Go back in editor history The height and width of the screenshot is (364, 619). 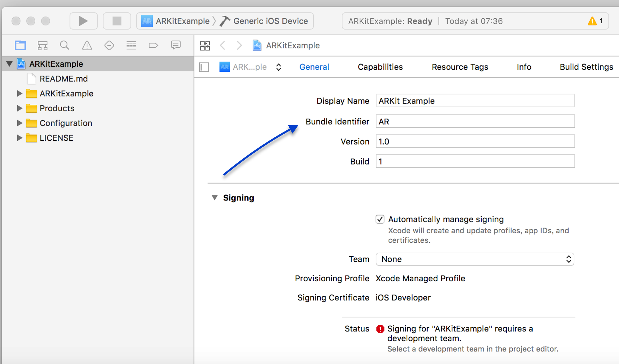(x=223, y=46)
